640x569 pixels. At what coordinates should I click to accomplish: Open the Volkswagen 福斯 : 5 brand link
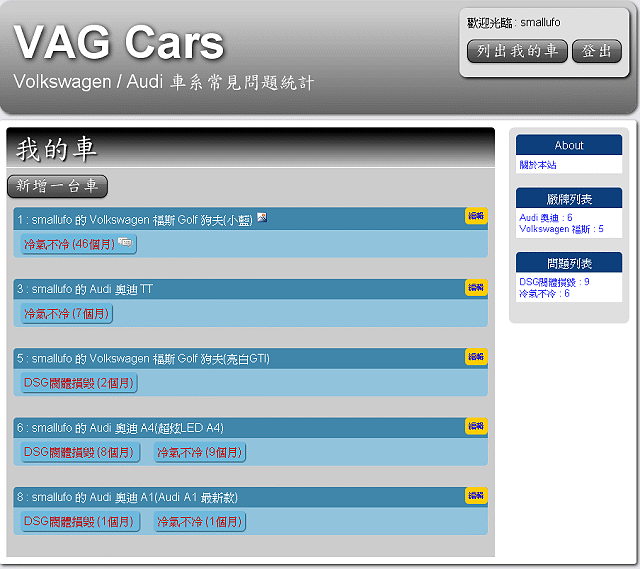(561, 229)
